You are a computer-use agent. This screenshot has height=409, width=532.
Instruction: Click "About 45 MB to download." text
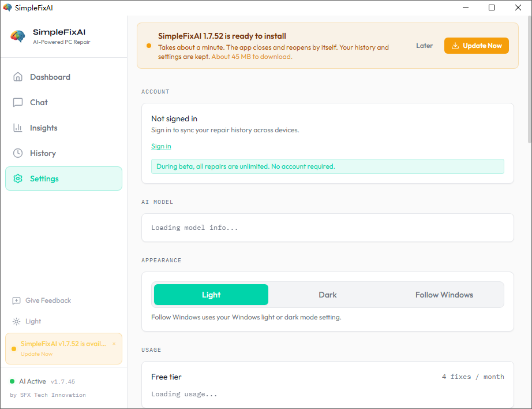(252, 57)
